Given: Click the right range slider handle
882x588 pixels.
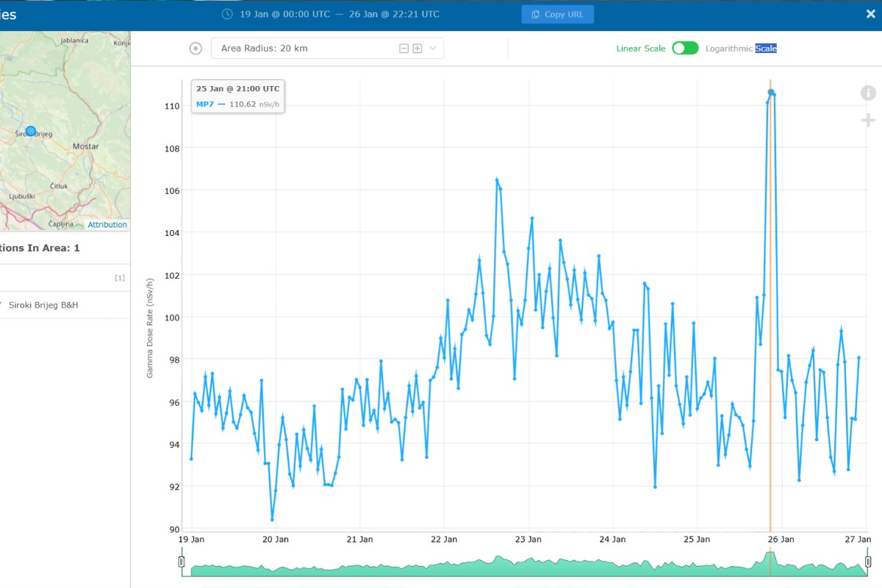Looking at the screenshot, I should click(868, 562).
